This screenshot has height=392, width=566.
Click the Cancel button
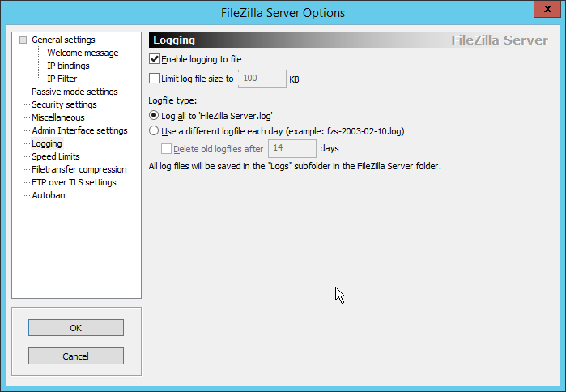pos(76,356)
